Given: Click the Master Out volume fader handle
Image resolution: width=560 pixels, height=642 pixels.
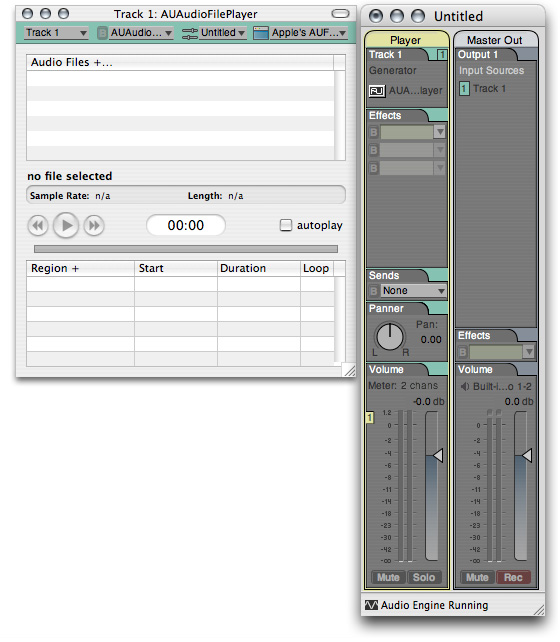Looking at the screenshot, I should click(527, 455).
